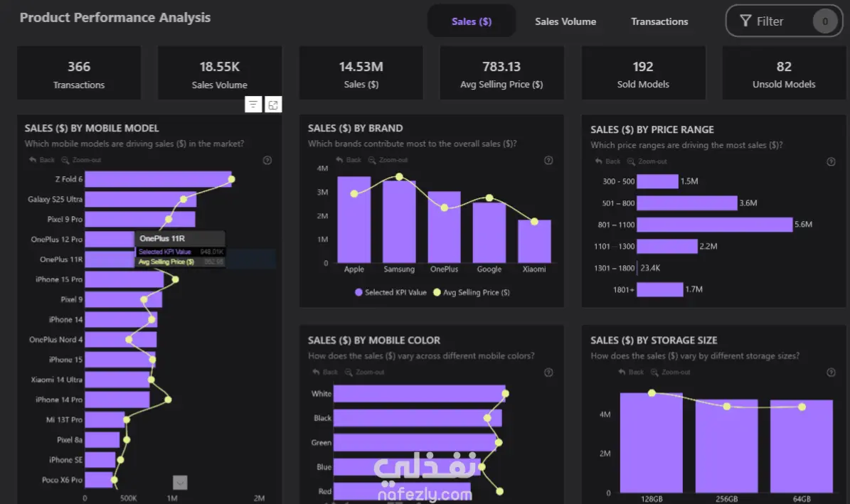This screenshot has height=504, width=850.
Task: Select the Mi 13T Pro bar
Action: pyautogui.click(x=105, y=420)
